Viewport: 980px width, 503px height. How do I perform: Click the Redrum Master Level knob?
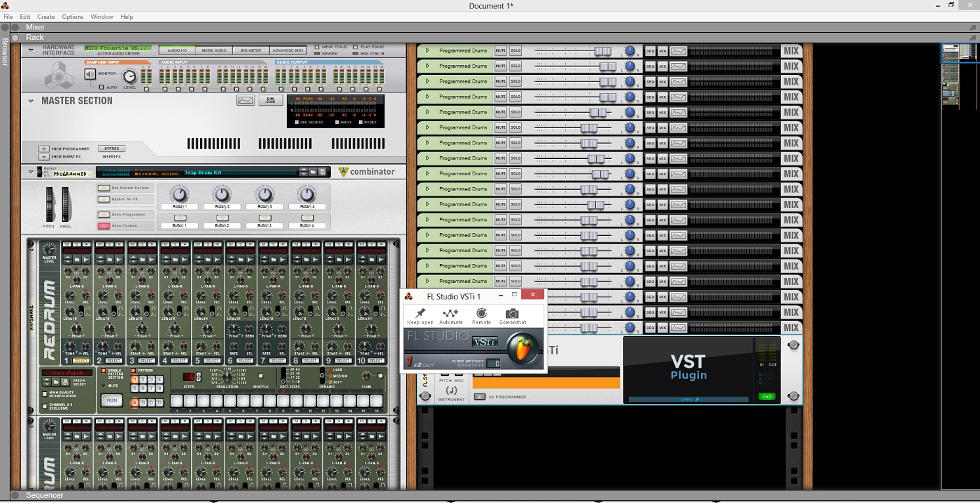pyautogui.click(x=49, y=250)
